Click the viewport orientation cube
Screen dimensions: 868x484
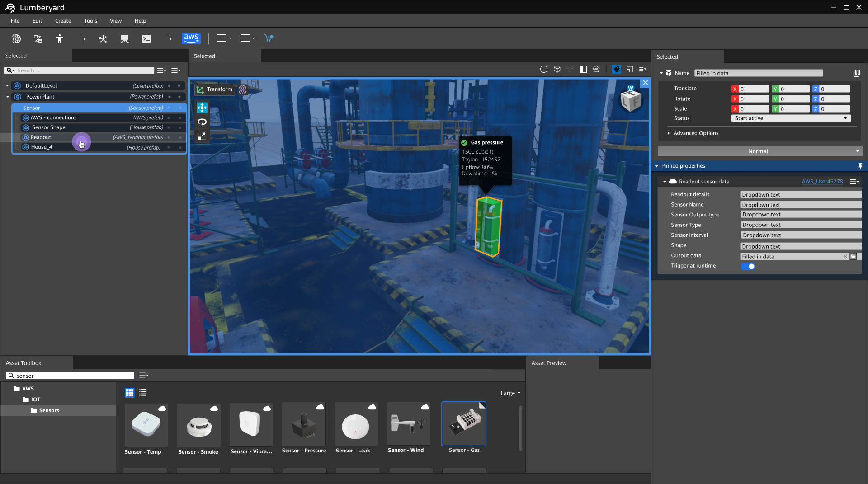click(631, 101)
